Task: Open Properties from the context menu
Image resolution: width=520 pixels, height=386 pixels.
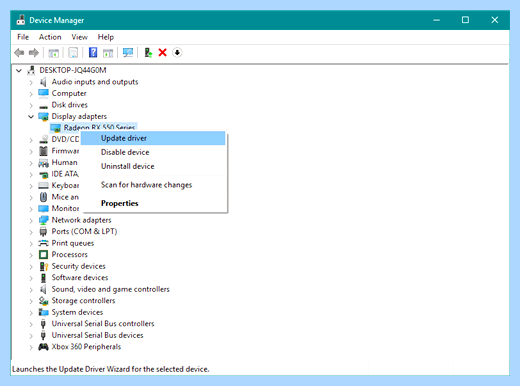Action: pyautogui.click(x=153, y=203)
